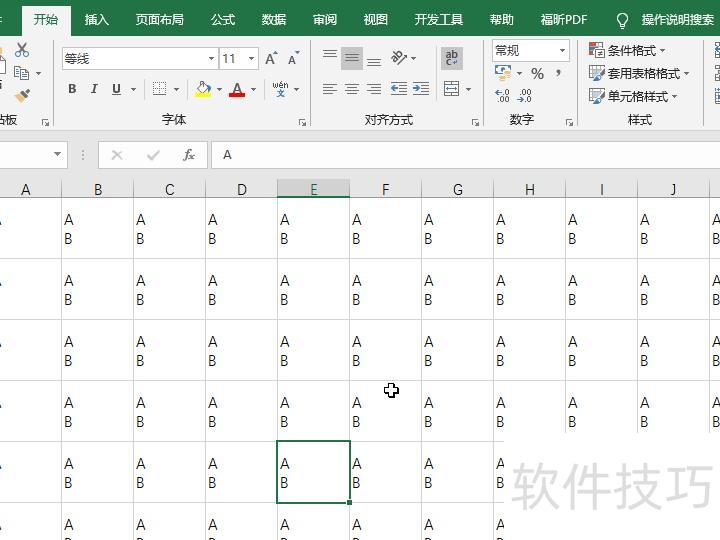This screenshot has width=720, height=540.
Task: Open the 数据 tab
Action: coord(274,19)
